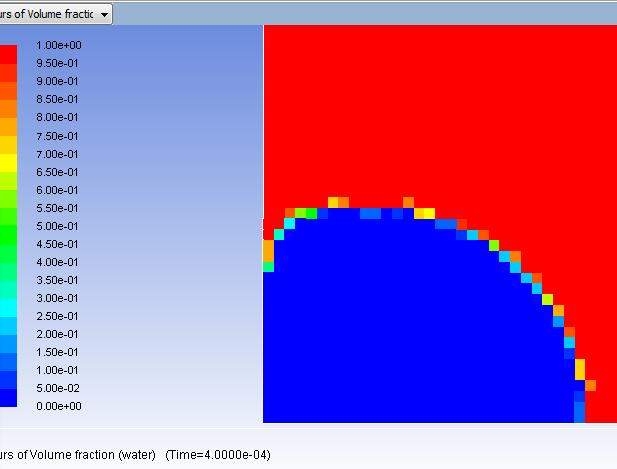Click the 7.50e-01 legend value
The width and height of the screenshot is (617, 469).
point(57,137)
